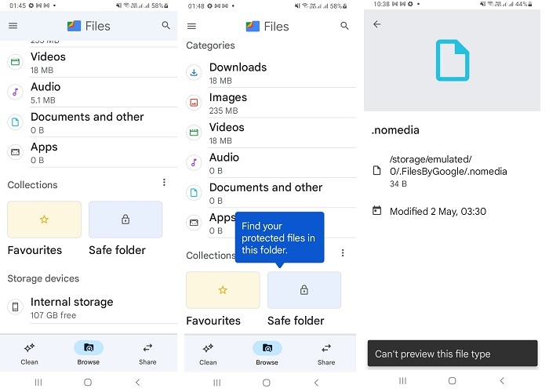Open Documents and other icon in middle screen

click(194, 193)
